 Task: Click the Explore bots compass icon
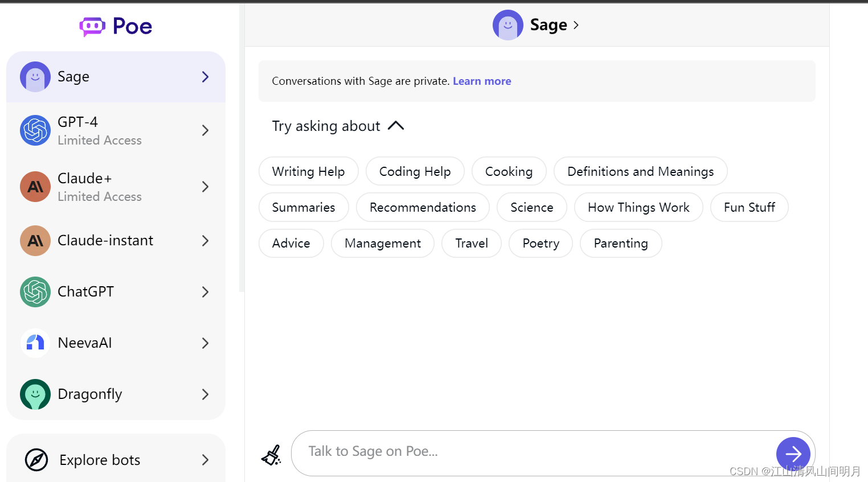click(36, 460)
